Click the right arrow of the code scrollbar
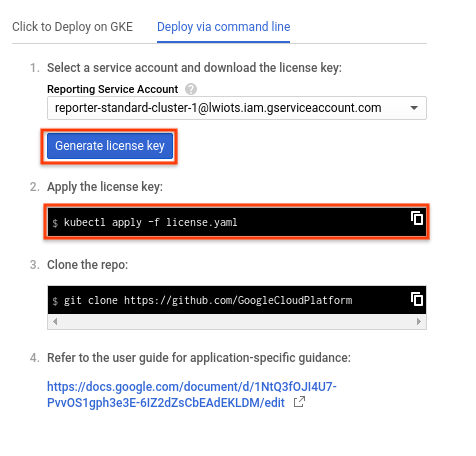The width and height of the screenshot is (476, 456). pos(419,321)
